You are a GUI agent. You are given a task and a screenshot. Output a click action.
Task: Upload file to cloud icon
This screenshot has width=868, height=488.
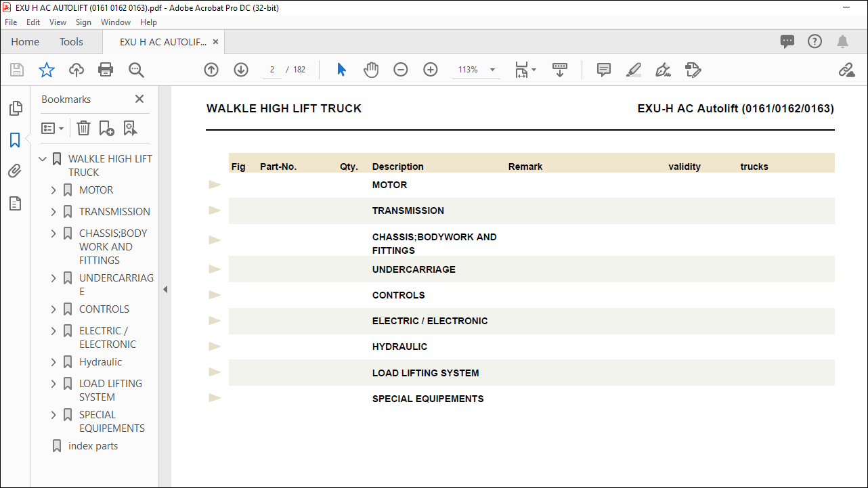(x=76, y=70)
